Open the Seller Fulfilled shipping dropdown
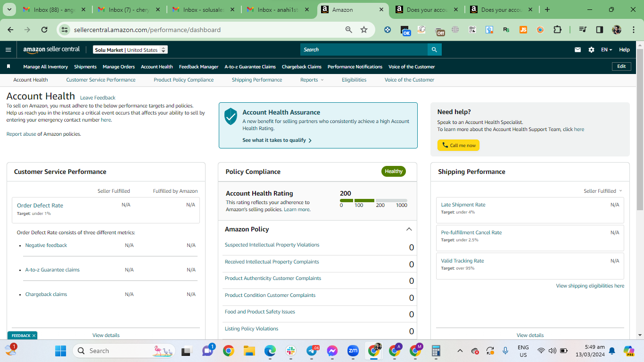The width and height of the screenshot is (644, 362). [x=603, y=191]
